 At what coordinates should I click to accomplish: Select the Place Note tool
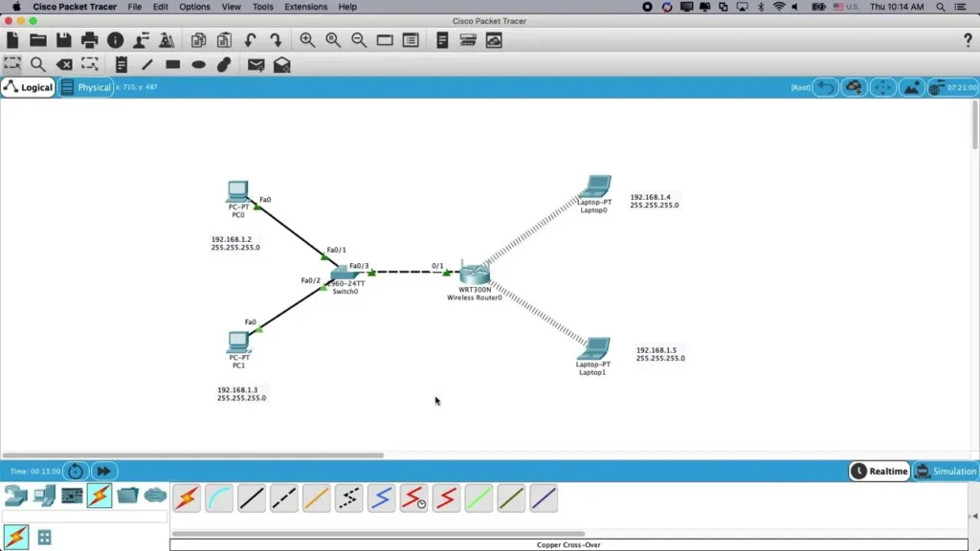122,64
